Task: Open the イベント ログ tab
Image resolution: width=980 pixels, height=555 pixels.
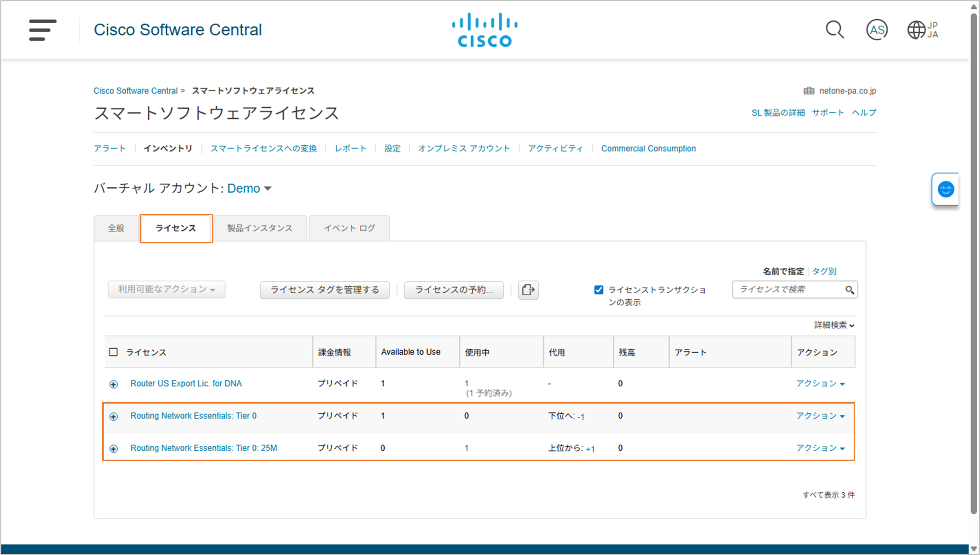Action: (349, 228)
